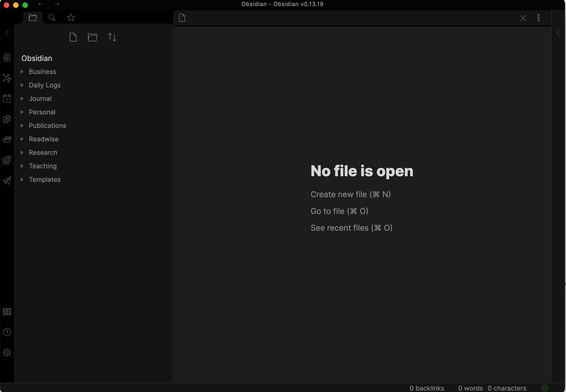Open the quick switcher ribbon icon

click(x=7, y=58)
